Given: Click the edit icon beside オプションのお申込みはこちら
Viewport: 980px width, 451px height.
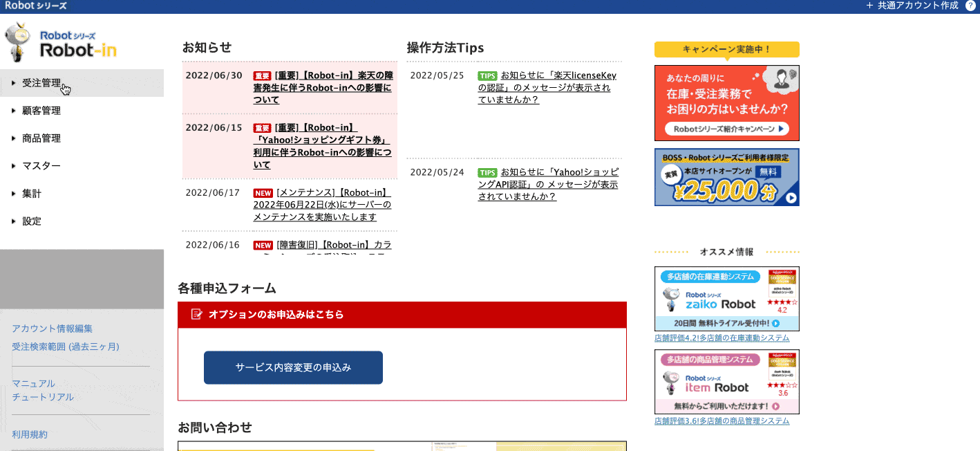Looking at the screenshot, I should [196, 314].
